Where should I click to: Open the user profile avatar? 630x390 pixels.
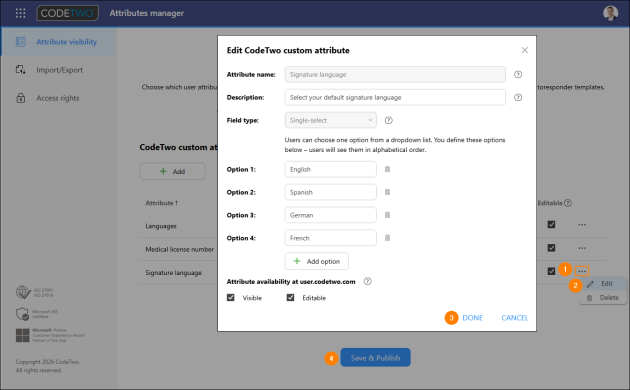(610, 13)
